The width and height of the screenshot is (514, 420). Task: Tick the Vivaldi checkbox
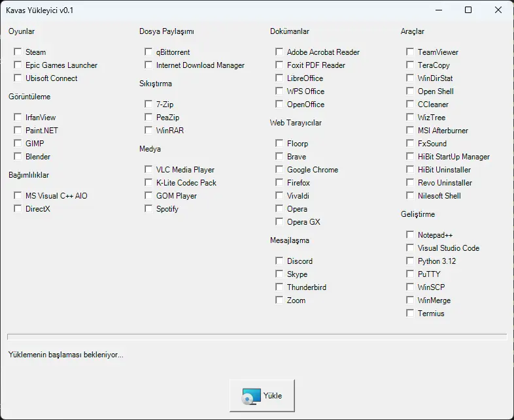tap(279, 196)
